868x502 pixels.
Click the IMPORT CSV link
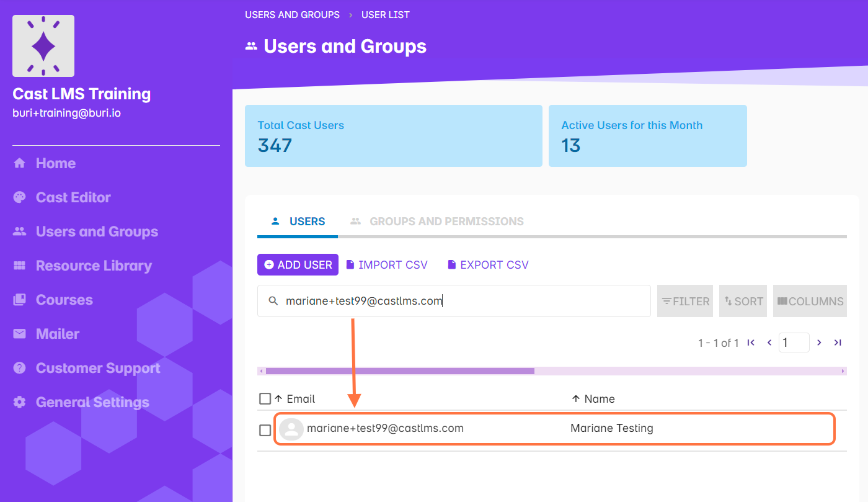coord(387,265)
